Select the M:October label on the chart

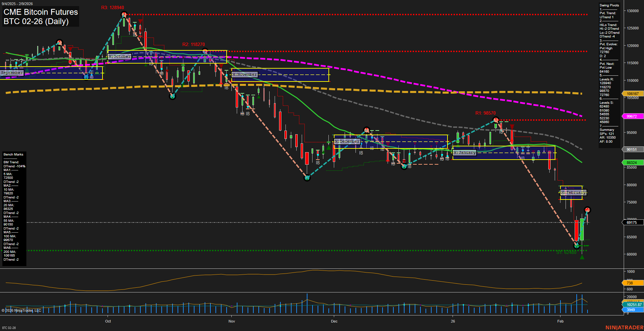pyautogui.click(x=119, y=56)
